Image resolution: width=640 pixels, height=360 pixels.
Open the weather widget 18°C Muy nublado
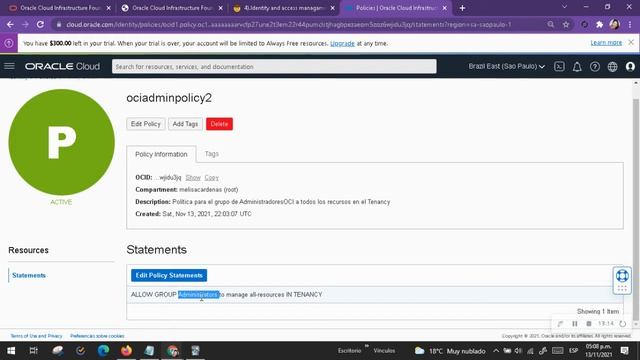450,351
